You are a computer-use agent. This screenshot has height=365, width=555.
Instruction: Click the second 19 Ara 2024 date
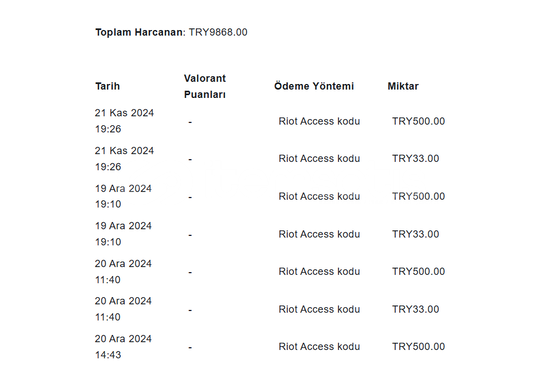click(123, 234)
